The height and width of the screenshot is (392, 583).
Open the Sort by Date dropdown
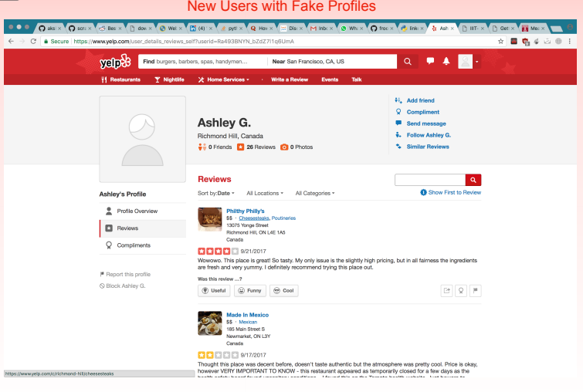[216, 193]
